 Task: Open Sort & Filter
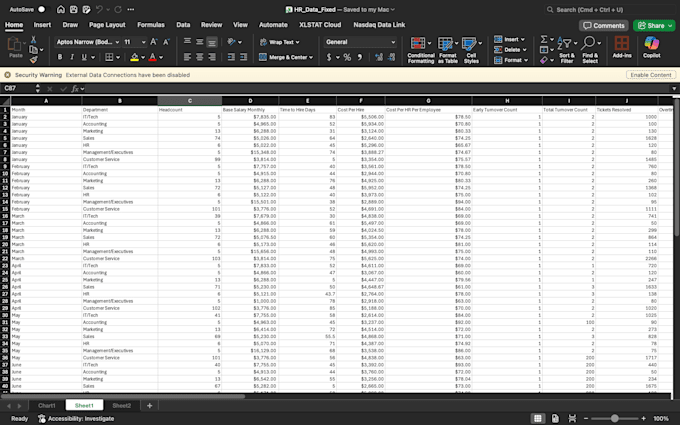567,50
